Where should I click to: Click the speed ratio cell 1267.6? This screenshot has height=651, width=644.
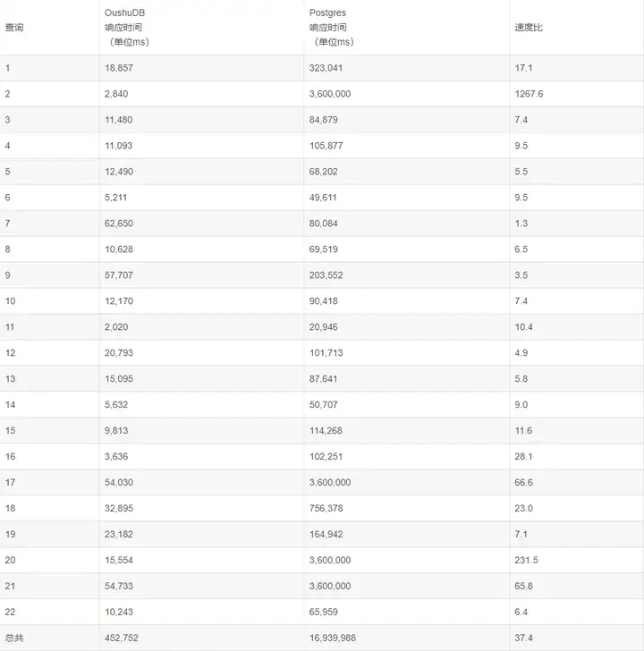coord(529,94)
